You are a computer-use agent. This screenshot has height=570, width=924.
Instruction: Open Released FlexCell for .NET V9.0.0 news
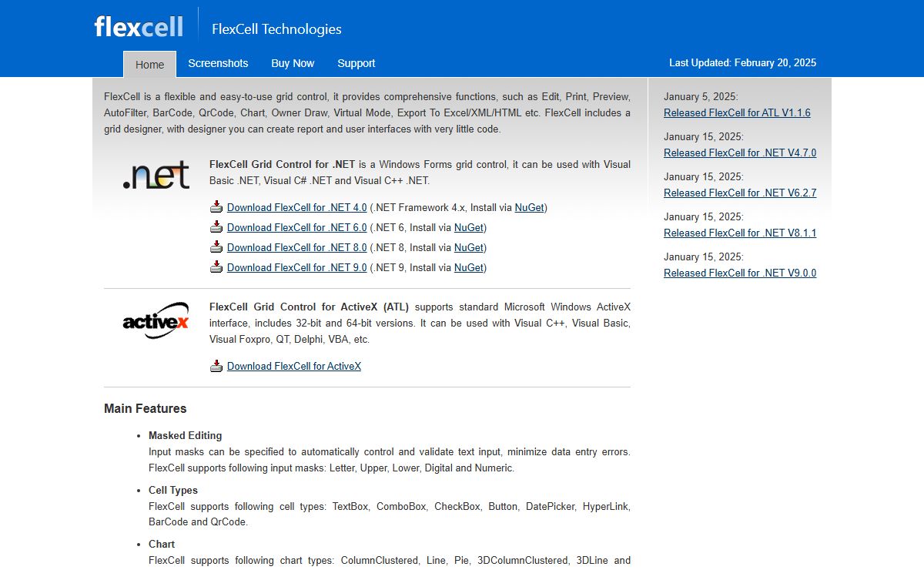click(x=740, y=273)
